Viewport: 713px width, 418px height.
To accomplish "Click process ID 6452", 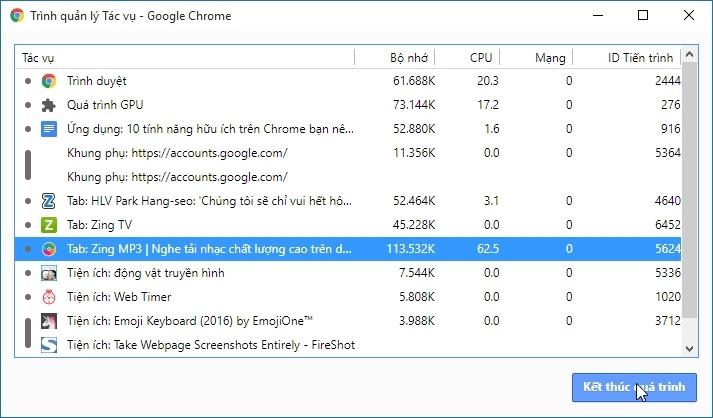I will pos(668,225).
